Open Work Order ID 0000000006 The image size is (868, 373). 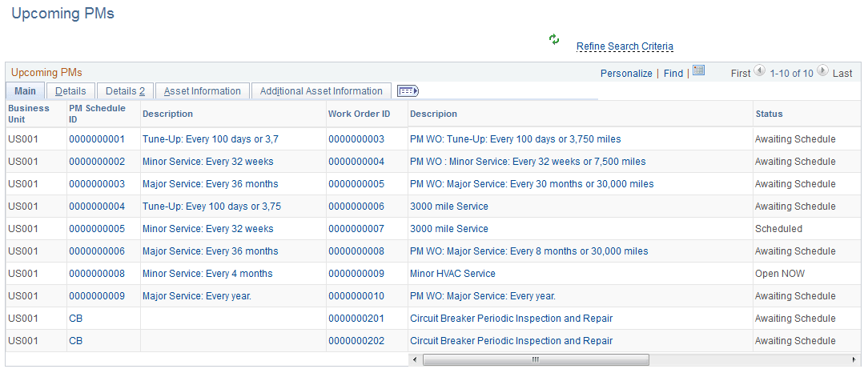point(356,207)
